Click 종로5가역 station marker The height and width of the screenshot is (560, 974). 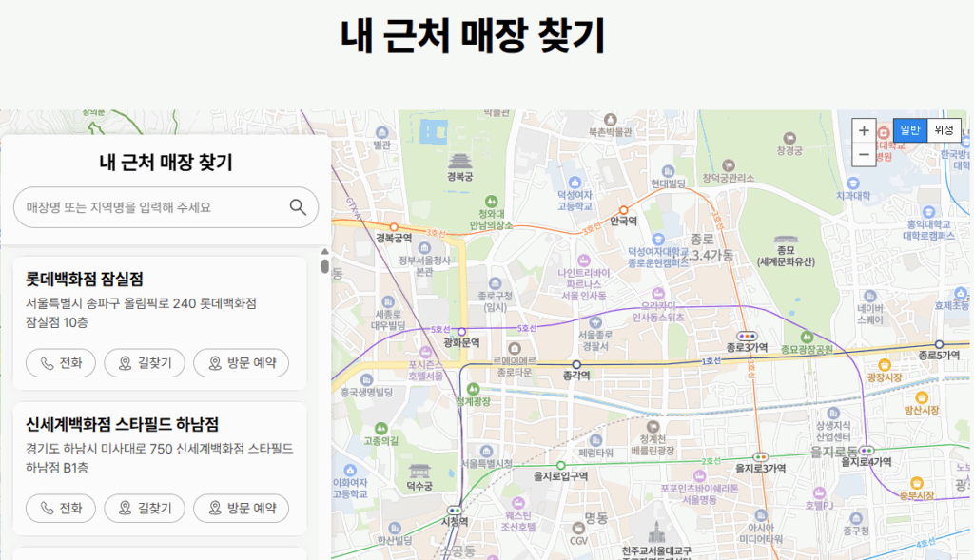coord(939,344)
